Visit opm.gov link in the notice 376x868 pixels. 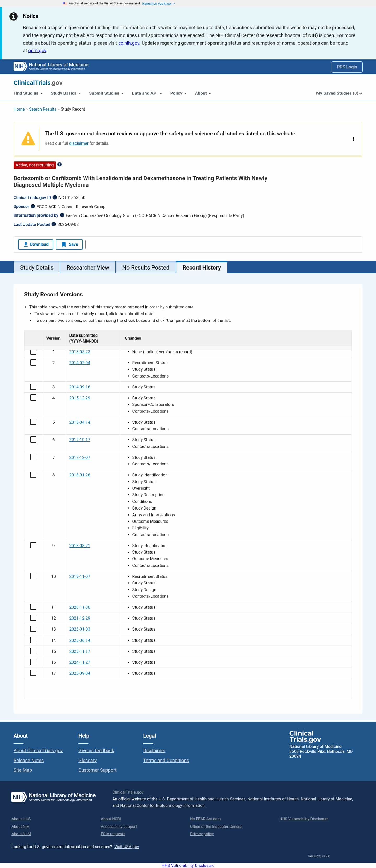pyautogui.click(x=37, y=51)
